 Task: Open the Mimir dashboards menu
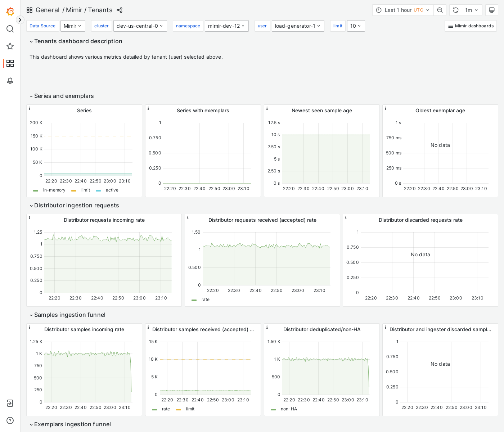coord(471,26)
